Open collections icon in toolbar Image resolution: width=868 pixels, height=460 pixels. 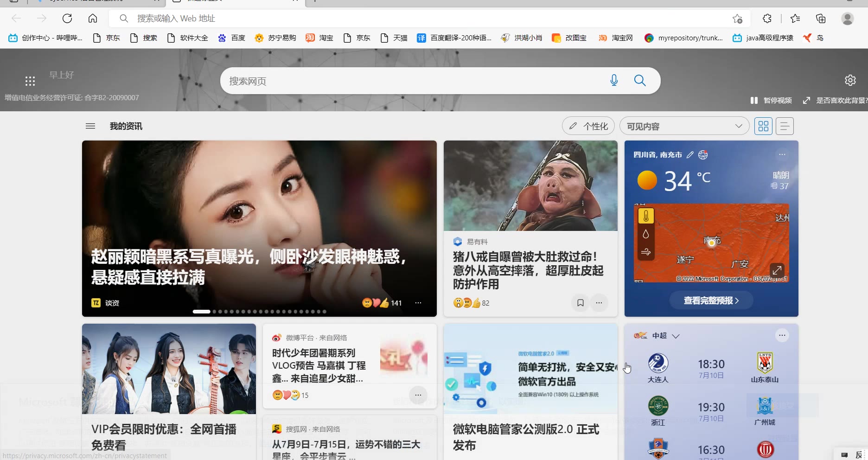click(821, 19)
